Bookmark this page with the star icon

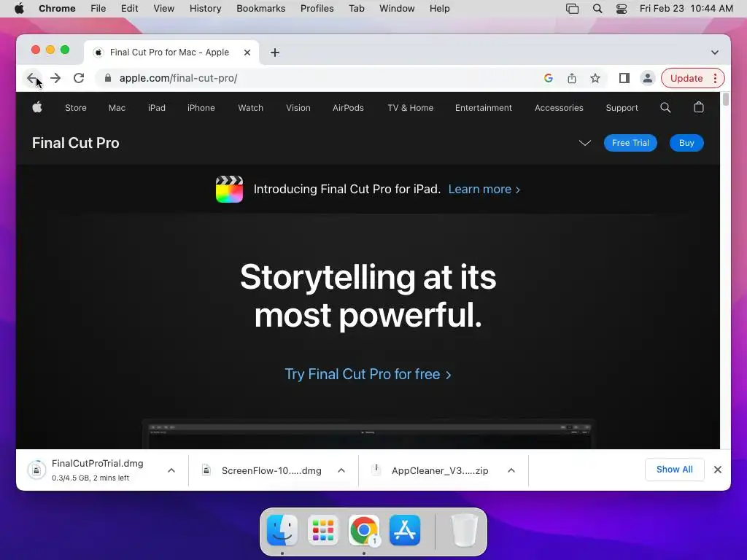595,78
